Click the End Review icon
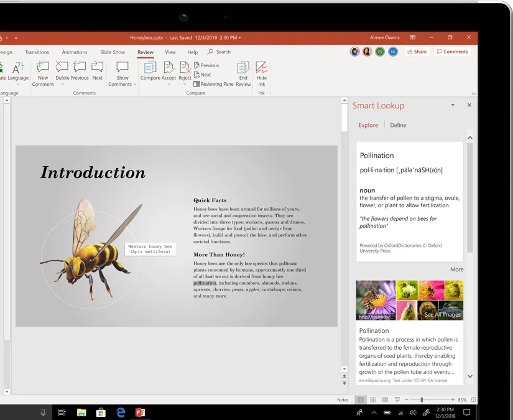The width and height of the screenshot is (513, 420). [243, 68]
